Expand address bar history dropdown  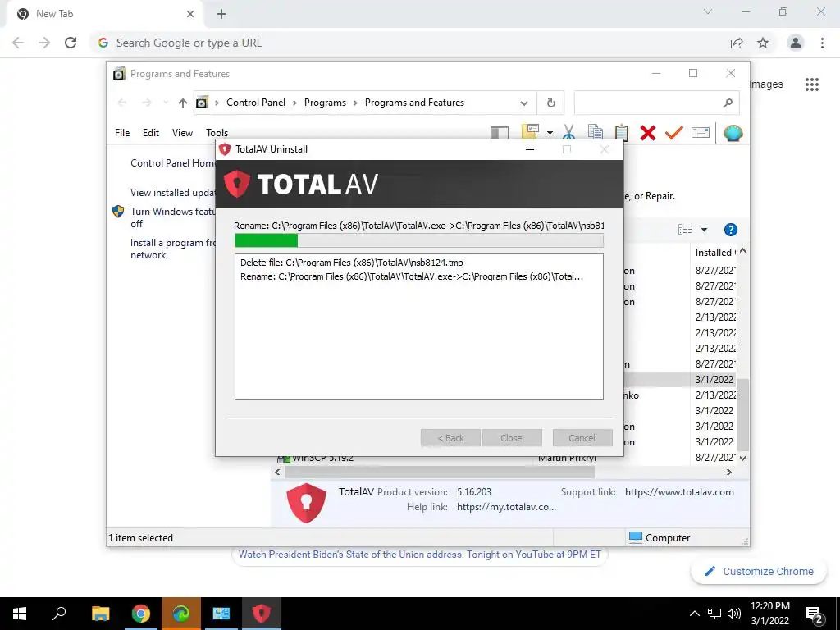tap(524, 103)
